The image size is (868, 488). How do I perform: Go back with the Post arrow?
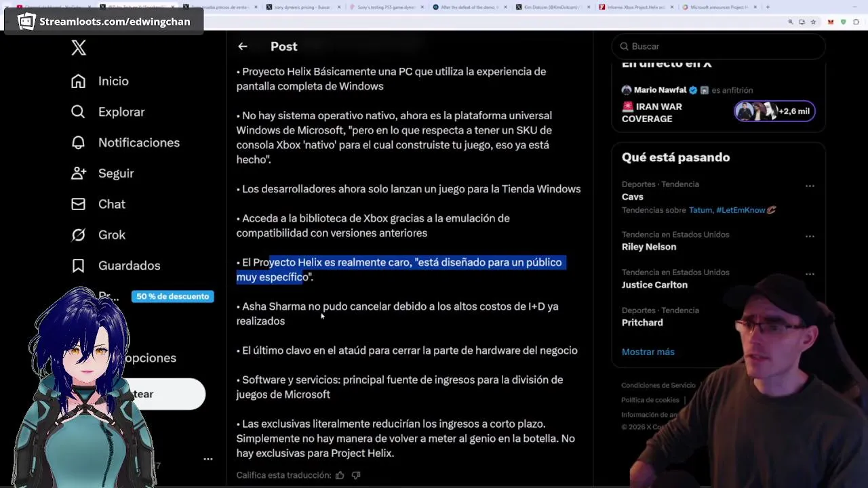pos(243,46)
